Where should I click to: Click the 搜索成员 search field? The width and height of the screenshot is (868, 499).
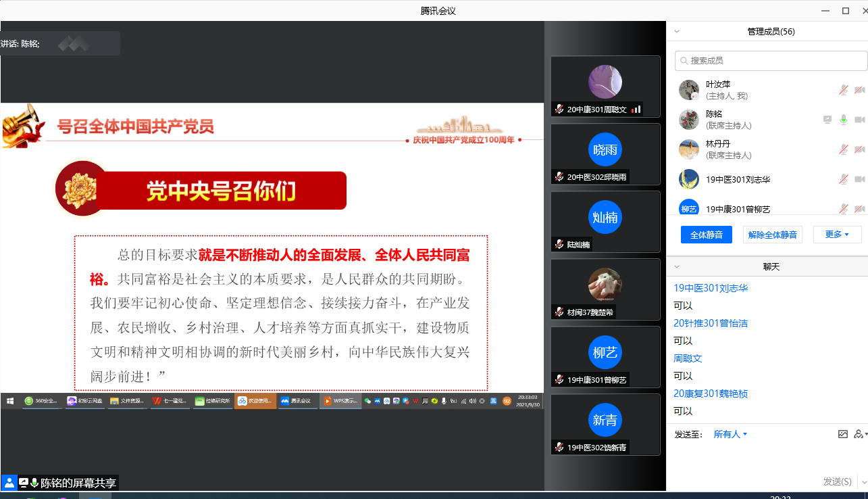point(773,61)
